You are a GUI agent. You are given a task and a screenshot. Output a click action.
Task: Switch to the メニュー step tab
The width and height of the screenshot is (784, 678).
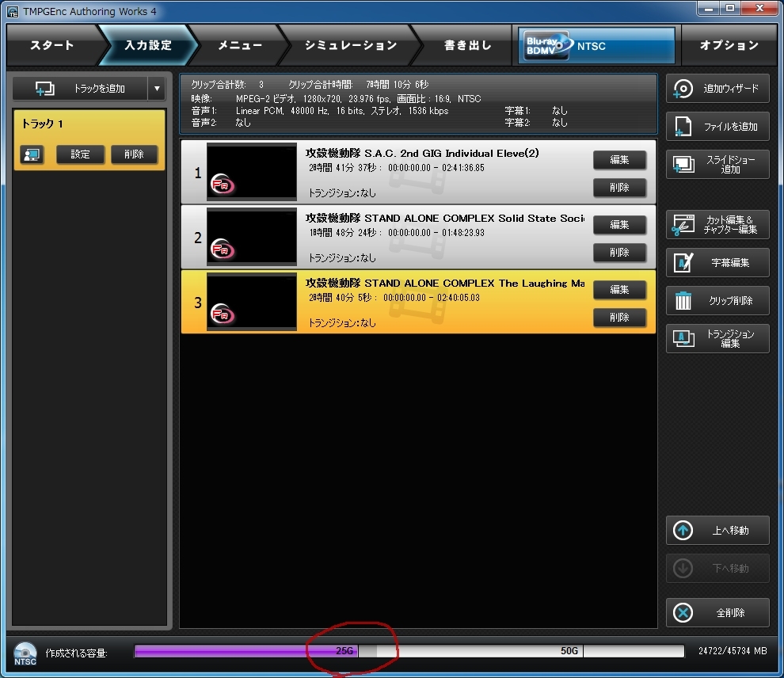239,46
